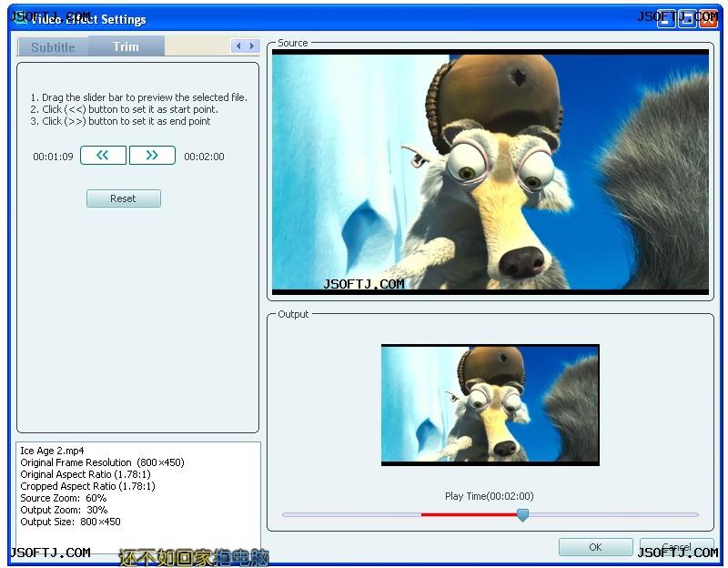Image resolution: width=728 pixels, height=568 pixels.
Task: Click the Cropped Aspect Ratio (1.78:1) line
Action: pyautogui.click(x=87, y=486)
